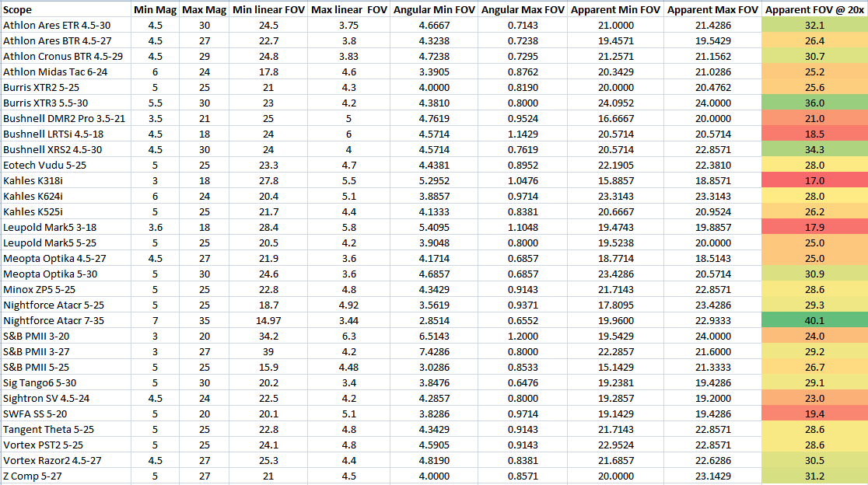Select the "Scope" column header cell

[x=65, y=9]
